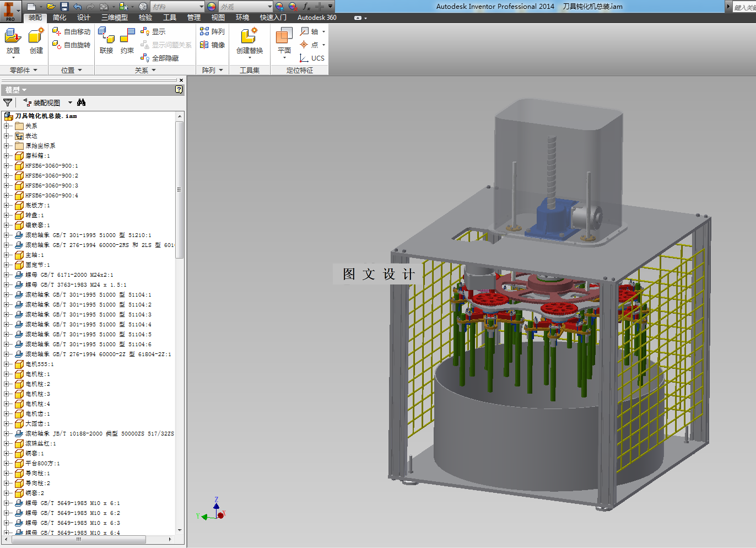
Task: Click the model browser horizontal scrollbar thumb
Action: (x=78, y=540)
